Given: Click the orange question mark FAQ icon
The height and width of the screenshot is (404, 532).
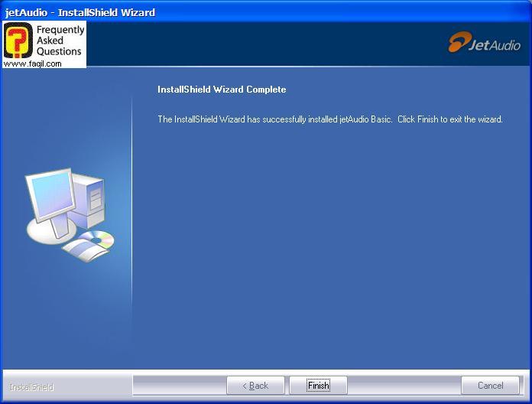Looking at the screenshot, I should click(x=18, y=41).
